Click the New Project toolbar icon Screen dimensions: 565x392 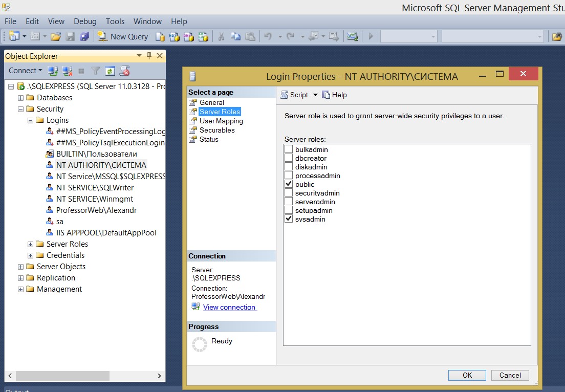tap(14, 36)
